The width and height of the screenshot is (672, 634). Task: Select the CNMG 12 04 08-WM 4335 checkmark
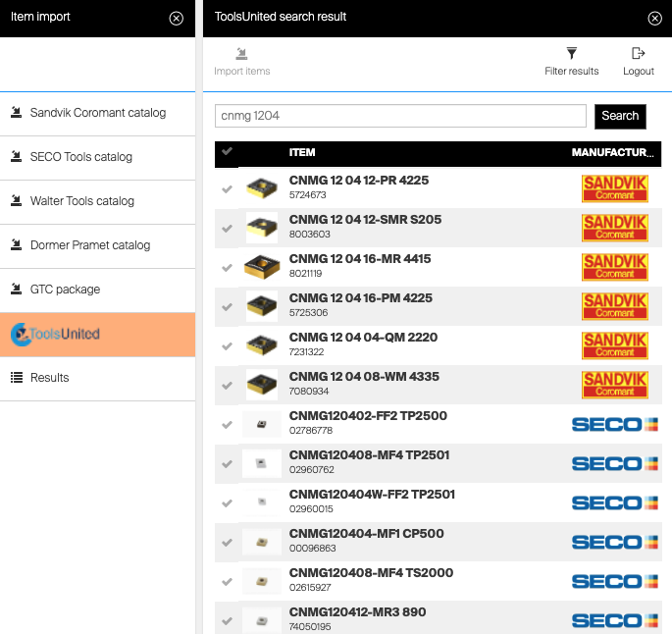tap(228, 385)
